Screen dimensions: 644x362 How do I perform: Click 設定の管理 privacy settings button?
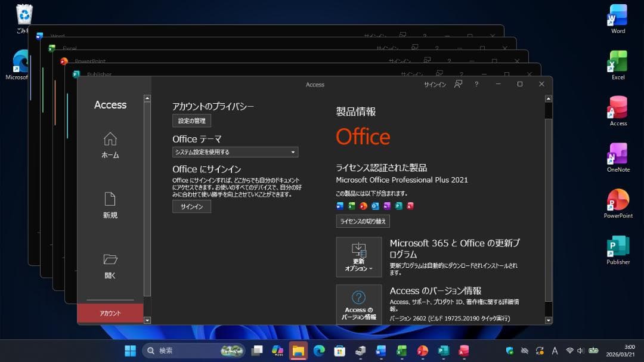click(192, 121)
